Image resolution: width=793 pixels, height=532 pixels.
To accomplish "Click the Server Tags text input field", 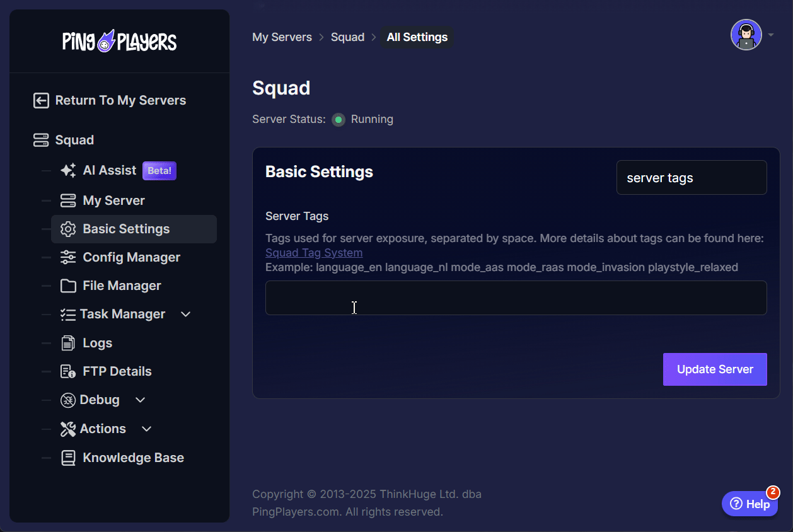I will [x=516, y=298].
